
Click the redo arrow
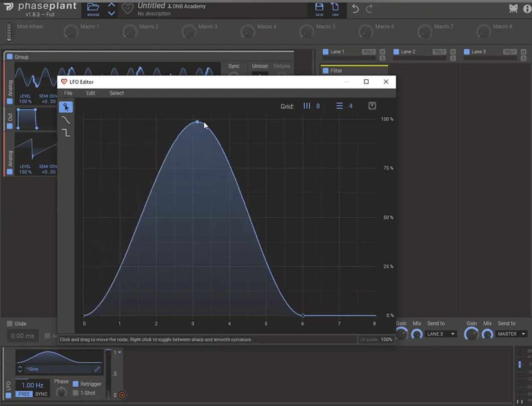[369, 9]
